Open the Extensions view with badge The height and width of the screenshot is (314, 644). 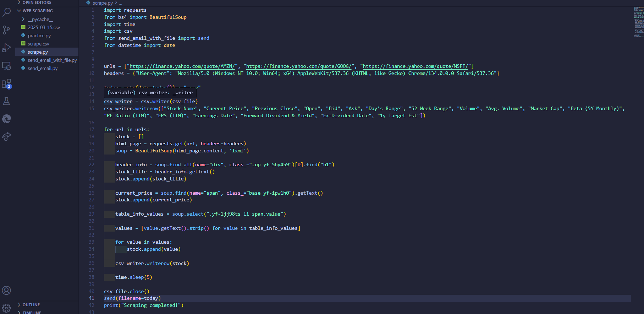tap(6, 84)
